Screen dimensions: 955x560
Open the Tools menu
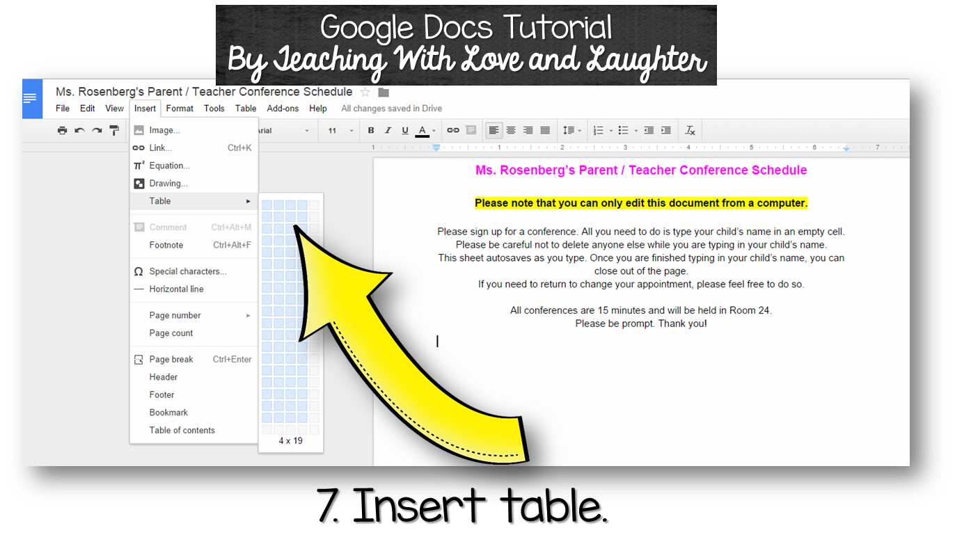click(214, 109)
